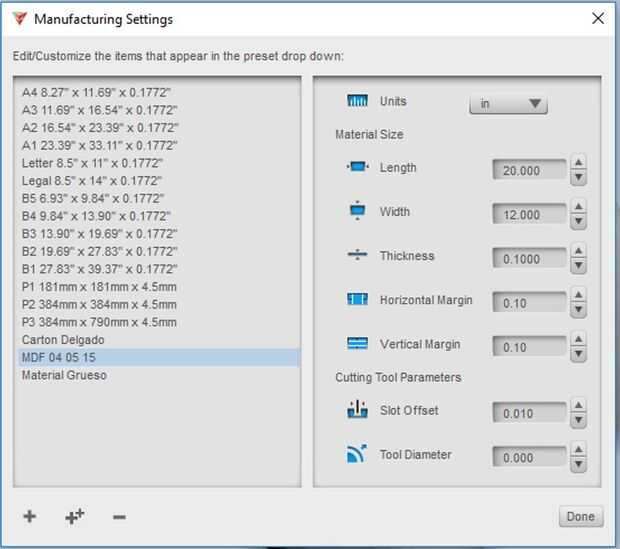Click the Vertical Margin input field
This screenshot has width=620, height=549.
click(529, 347)
